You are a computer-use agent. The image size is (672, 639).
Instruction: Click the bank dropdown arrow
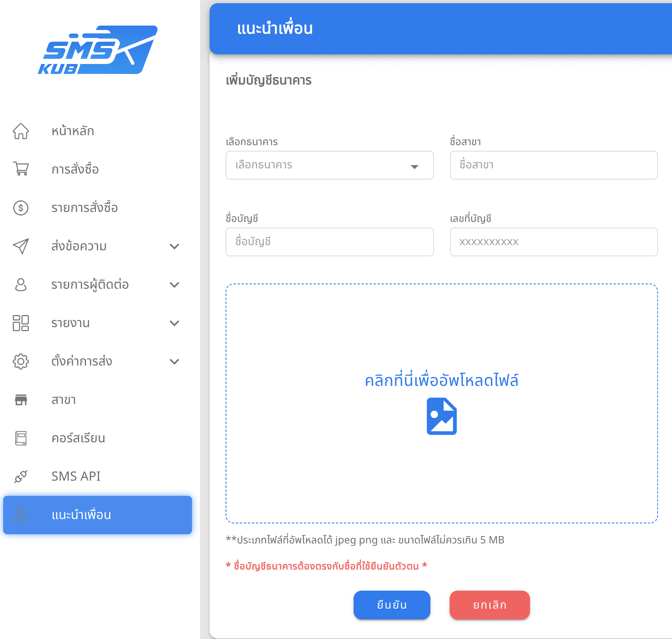414,166
